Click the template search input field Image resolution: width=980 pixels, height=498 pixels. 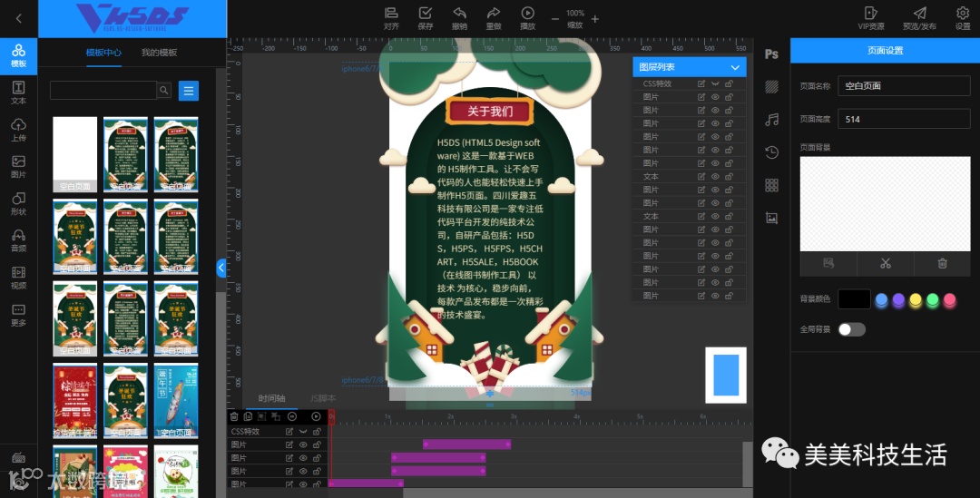(103, 91)
